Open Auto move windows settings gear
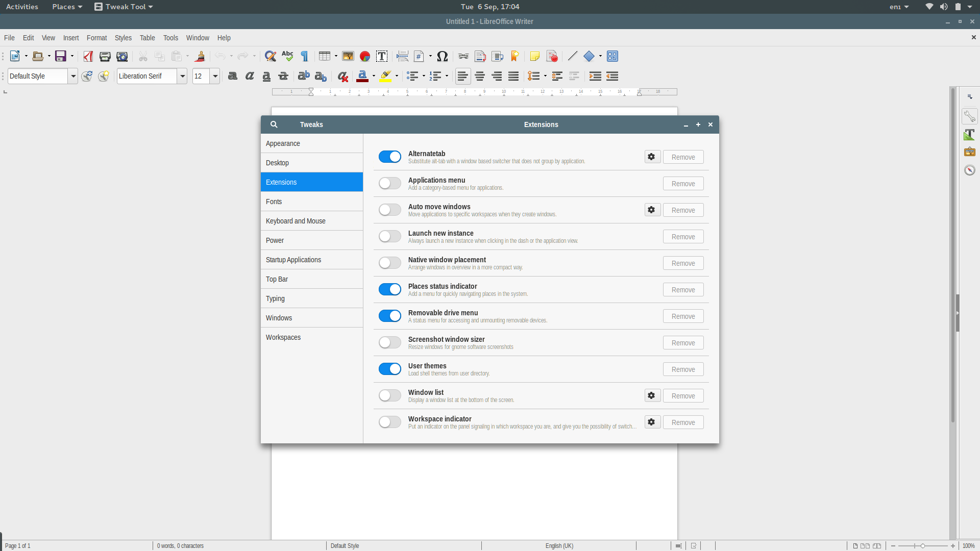 pyautogui.click(x=652, y=210)
